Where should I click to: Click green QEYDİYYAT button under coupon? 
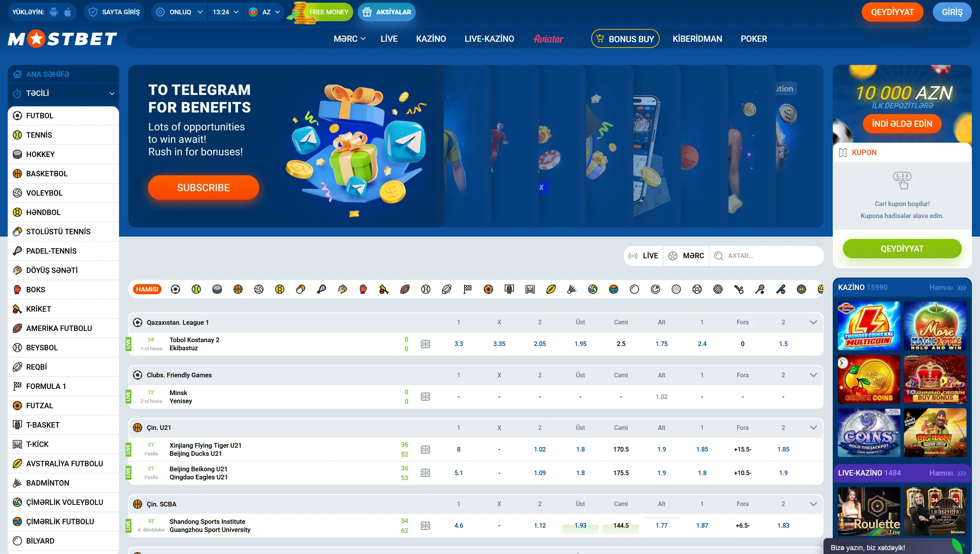(x=902, y=249)
